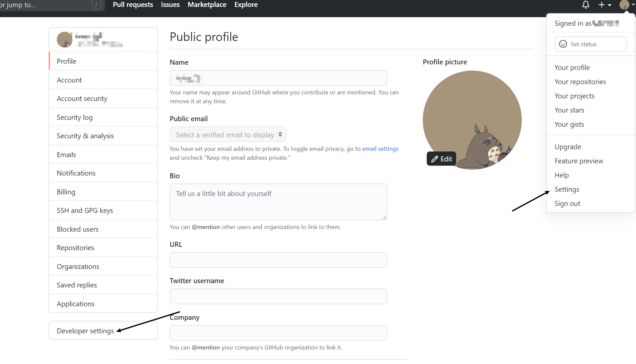Click the slash shortcut icon in the search box

(96, 5)
